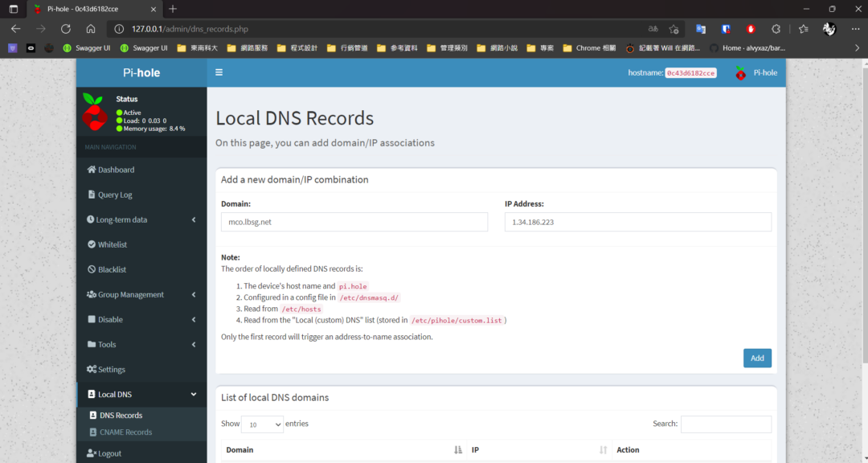This screenshot has height=463, width=868.
Task: Reload the page with refresh icon
Action: point(66,29)
